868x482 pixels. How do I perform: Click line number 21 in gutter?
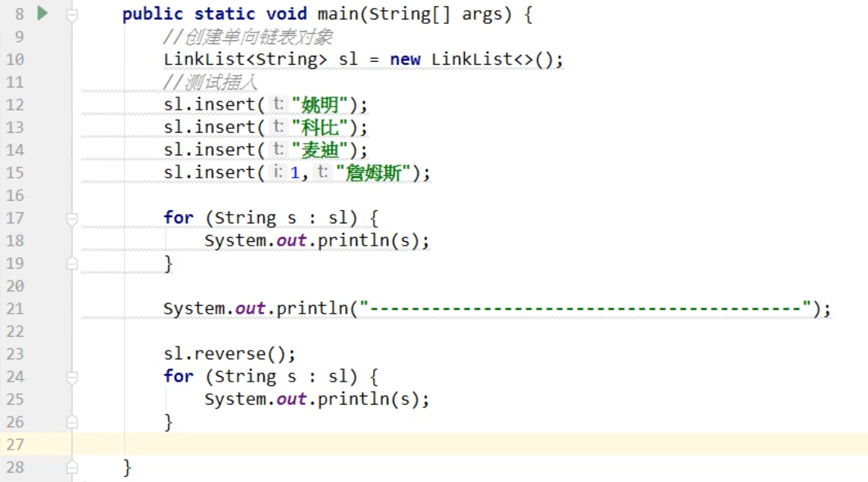pos(15,309)
